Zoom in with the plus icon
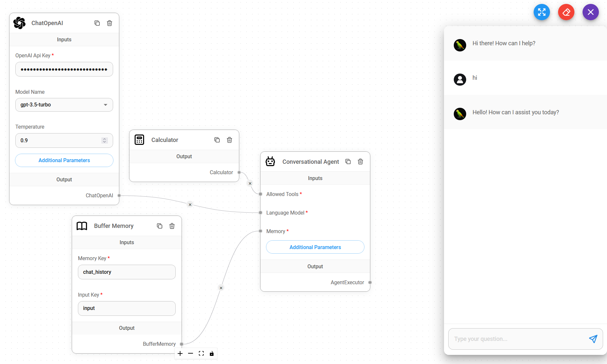607x364 pixels. coord(180,353)
